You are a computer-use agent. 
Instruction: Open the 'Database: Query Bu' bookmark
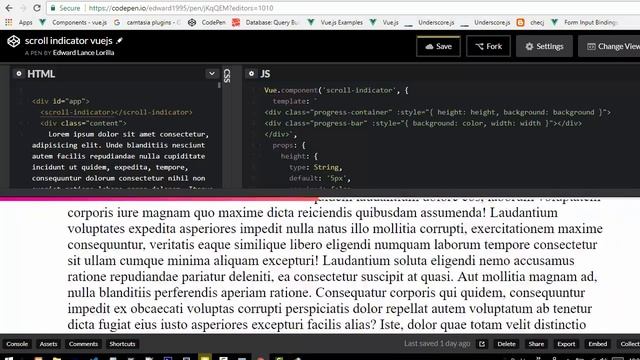click(x=265, y=22)
